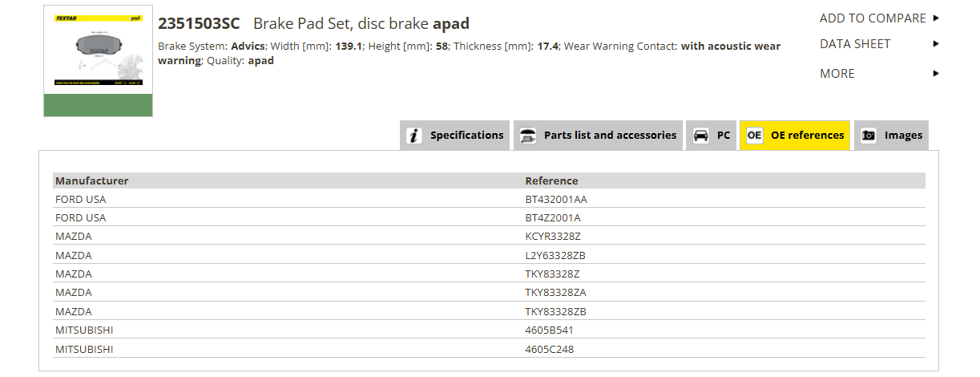Click the Manufacturer column header
Screen dimensions: 980x377
[x=91, y=180]
